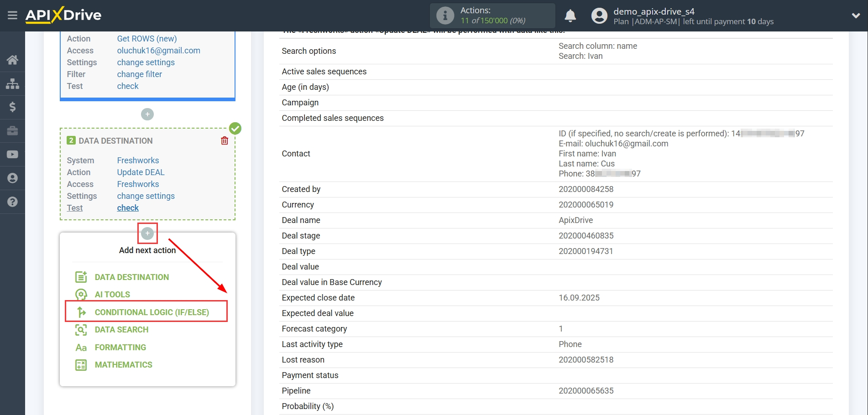Click the Forecast category label
The width and height of the screenshot is (868, 415).
pos(314,329)
